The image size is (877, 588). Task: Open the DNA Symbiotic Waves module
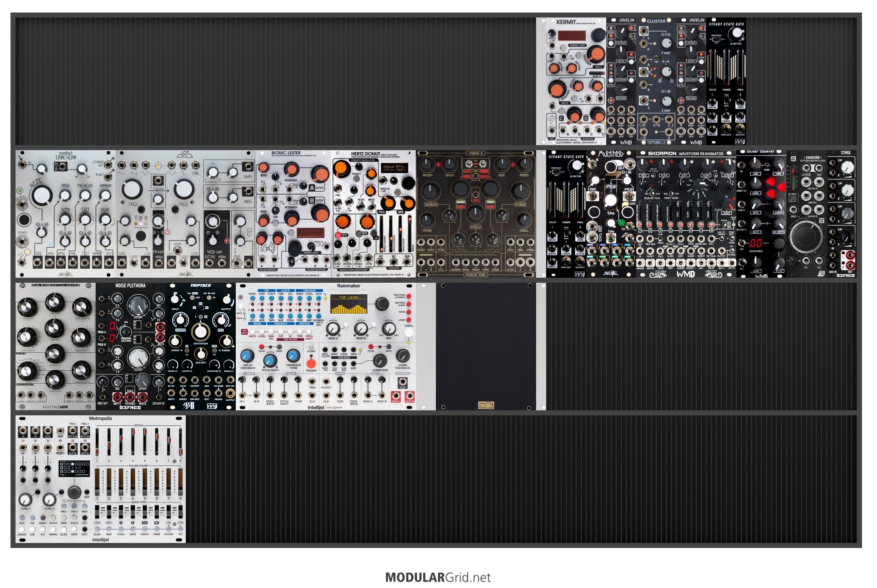point(56,346)
